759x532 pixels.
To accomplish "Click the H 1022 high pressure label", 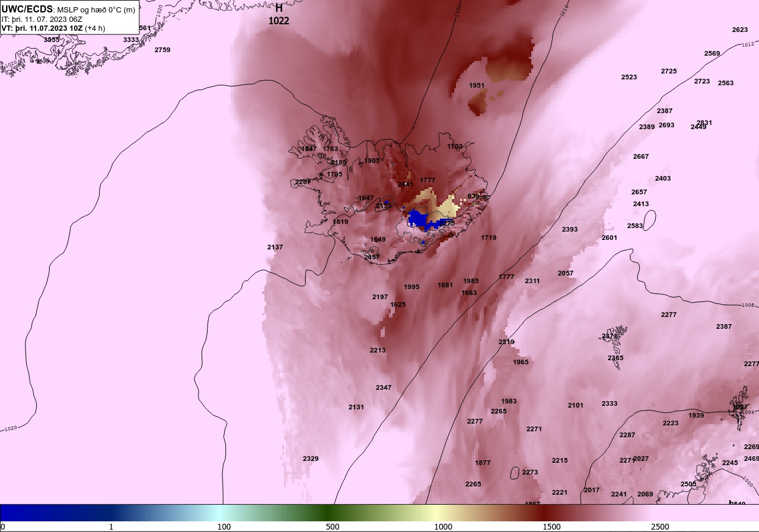I will 279,14.
